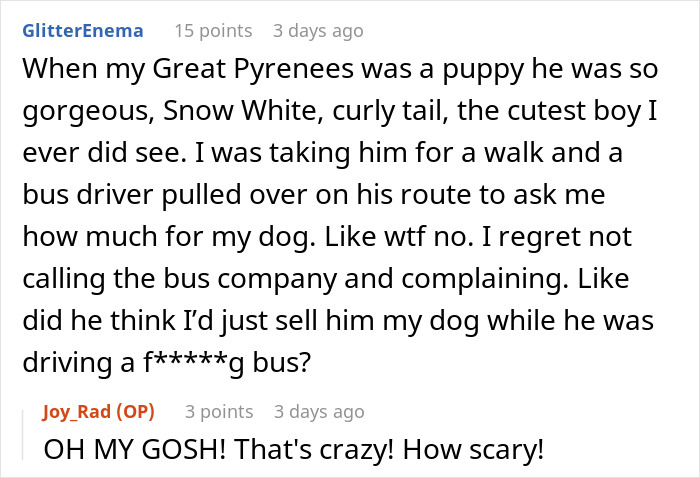Open GlitterEnema's user profile link

point(82,31)
